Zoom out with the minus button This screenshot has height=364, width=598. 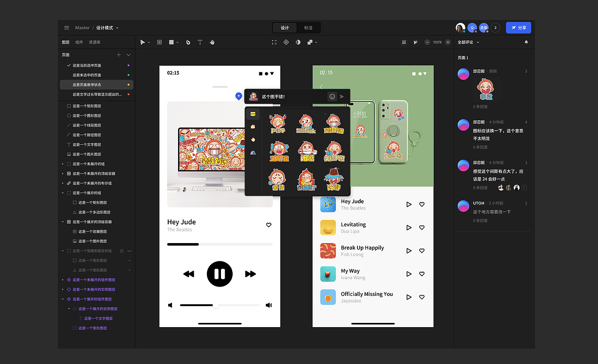[427, 42]
